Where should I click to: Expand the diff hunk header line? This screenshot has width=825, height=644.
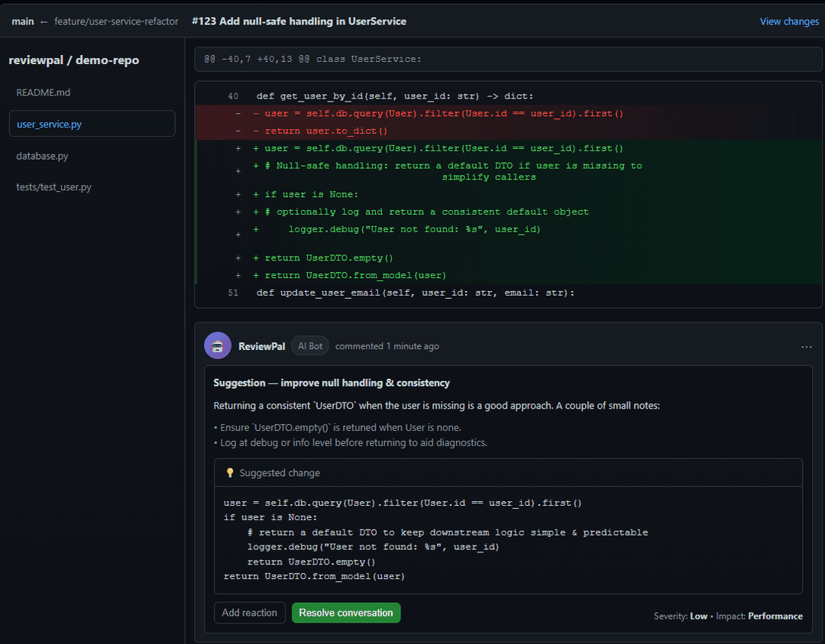[x=312, y=59]
